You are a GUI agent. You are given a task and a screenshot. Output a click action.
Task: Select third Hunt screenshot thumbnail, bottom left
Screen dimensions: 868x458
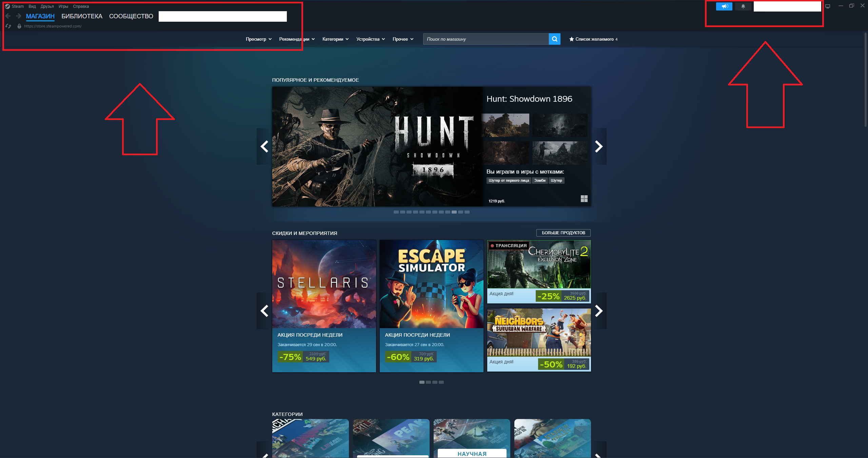pyautogui.click(x=505, y=153)
